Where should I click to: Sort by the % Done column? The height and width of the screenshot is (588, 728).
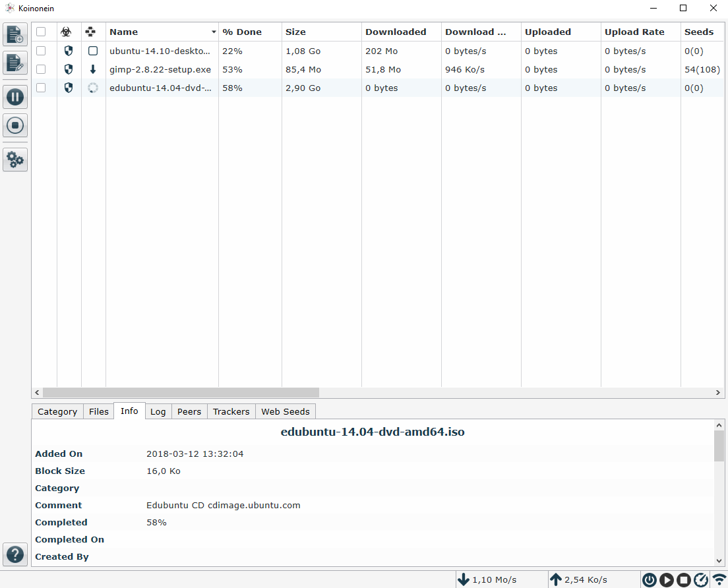[250, 32]
